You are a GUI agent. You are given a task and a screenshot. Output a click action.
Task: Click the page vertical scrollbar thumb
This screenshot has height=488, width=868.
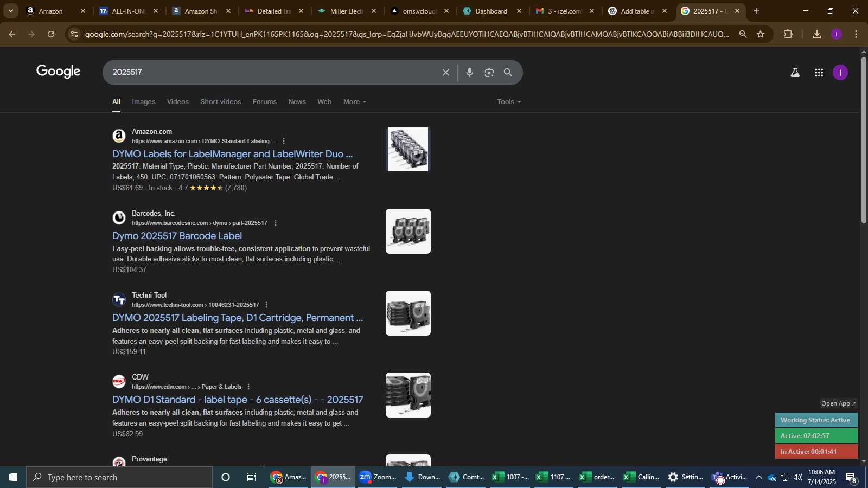coord(864,139)
